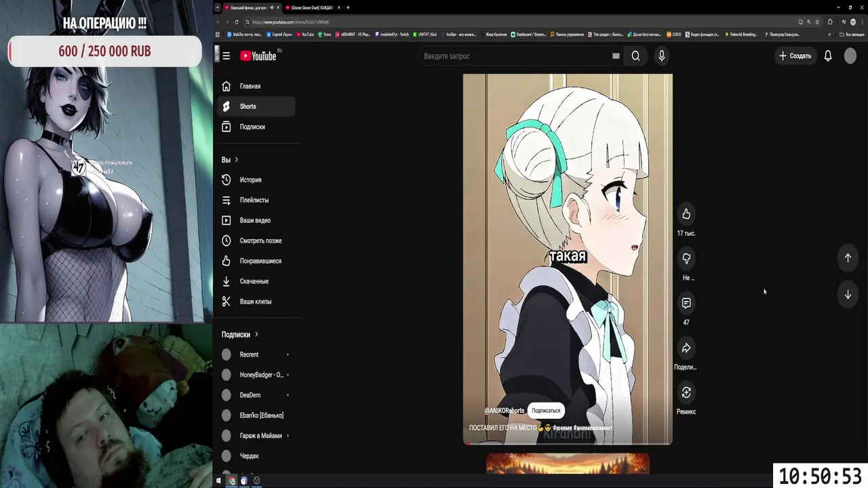Expand the "Подписки" subscriptions list header
The height and width of the screenshot is (488, 868).
coord(240,335)
